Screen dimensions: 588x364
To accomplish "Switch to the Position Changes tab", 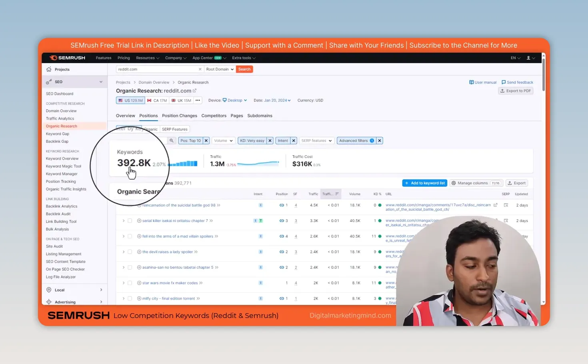I will tap(180, 116).
